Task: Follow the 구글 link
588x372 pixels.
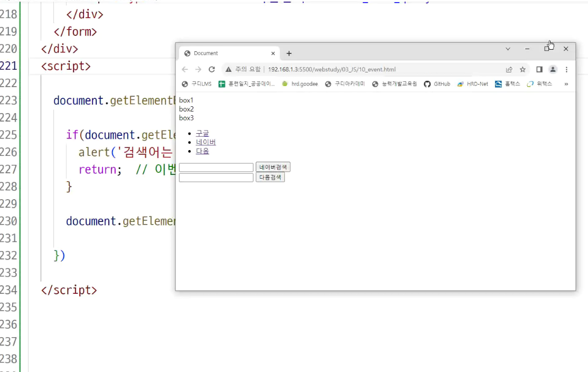Action: coord(202,134)
